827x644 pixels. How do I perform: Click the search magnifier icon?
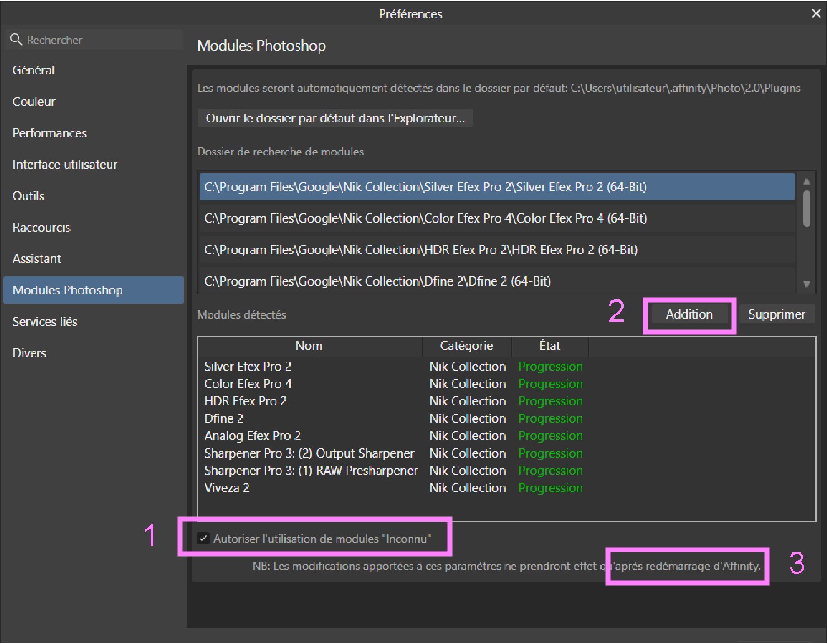[16, 40]
